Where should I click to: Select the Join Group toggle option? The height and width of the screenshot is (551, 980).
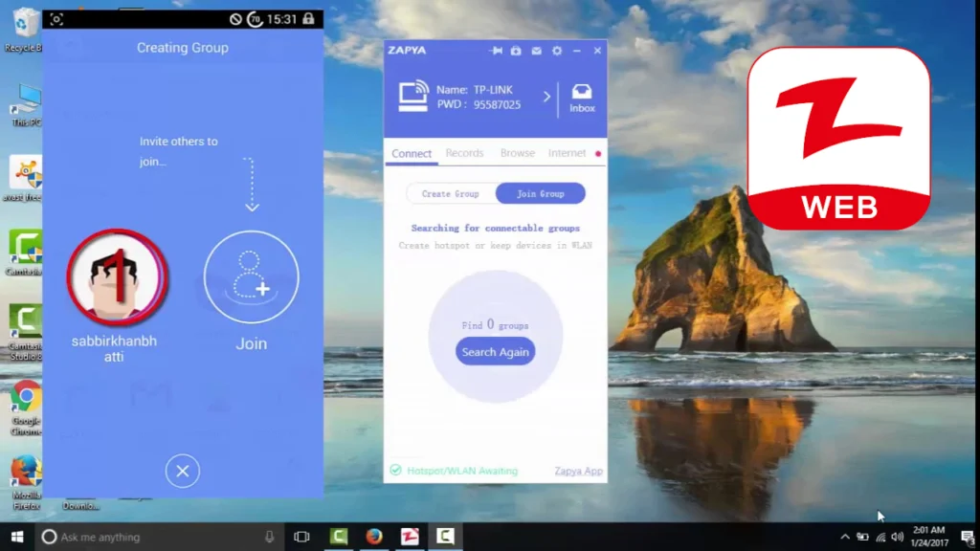pyautogui.click(x=541, y=193)
